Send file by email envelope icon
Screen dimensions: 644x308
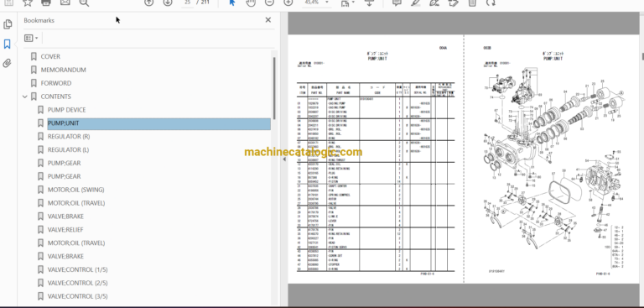65,3
